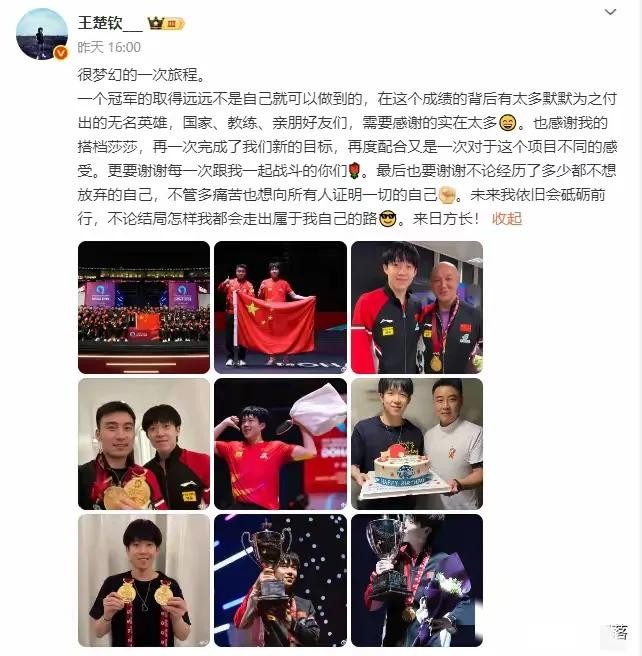Click the grinning emoji in the post

tap(507, 123)
